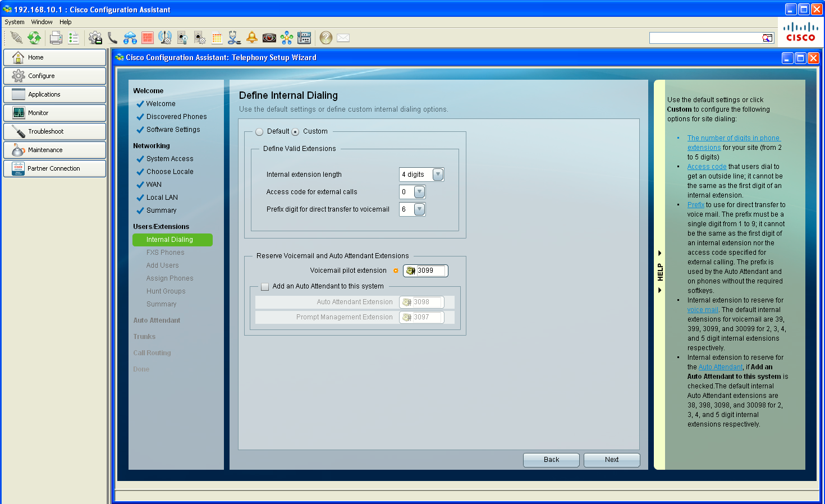Click the wireless antenna settings icon
The width and height of the screenshot is (825, 504).
(165, 38)
